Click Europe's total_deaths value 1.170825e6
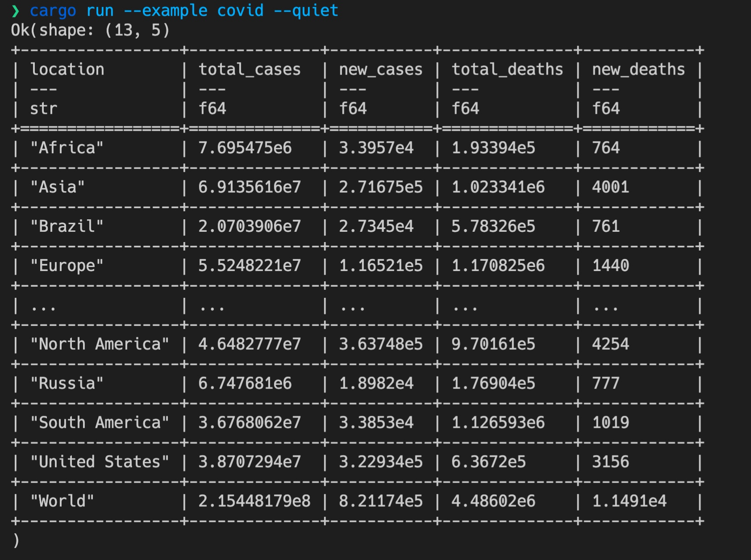Screen dimensions: 751x560 coord(498,266)
